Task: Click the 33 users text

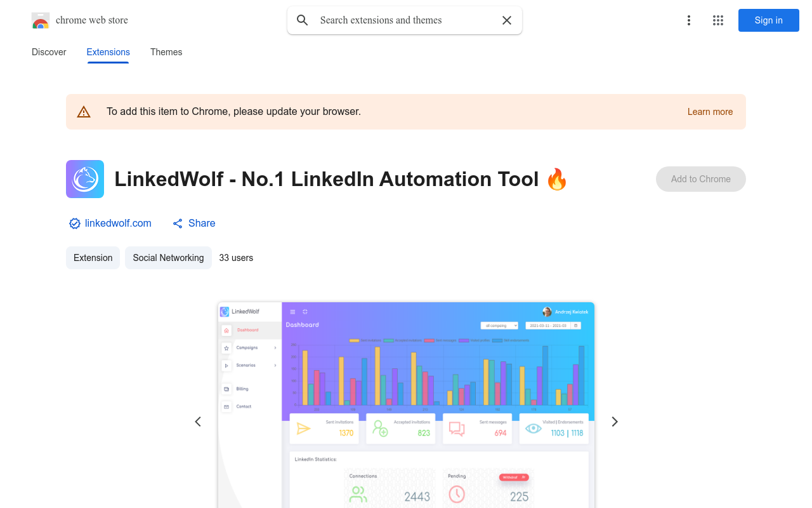Action: coord(236,258)
